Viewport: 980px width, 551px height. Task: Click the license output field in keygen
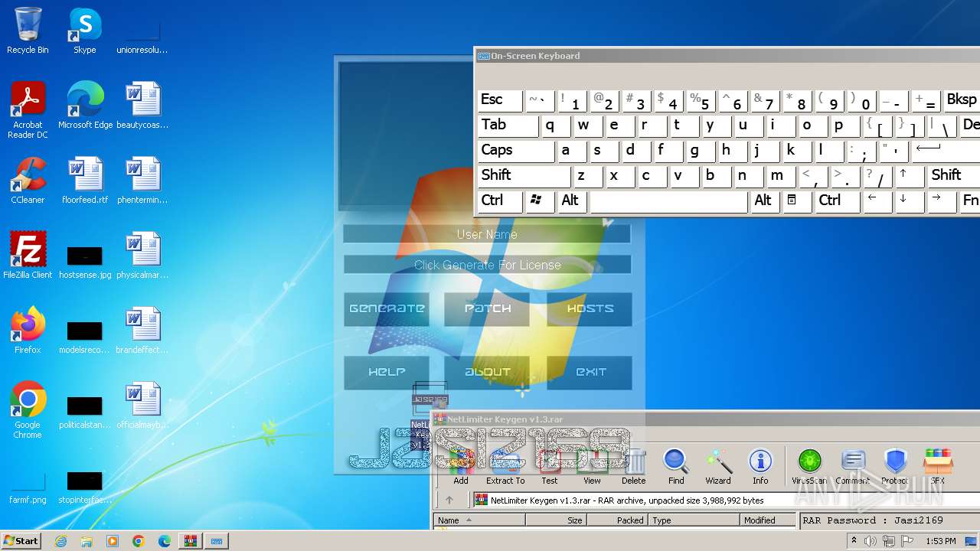[487, 265]
